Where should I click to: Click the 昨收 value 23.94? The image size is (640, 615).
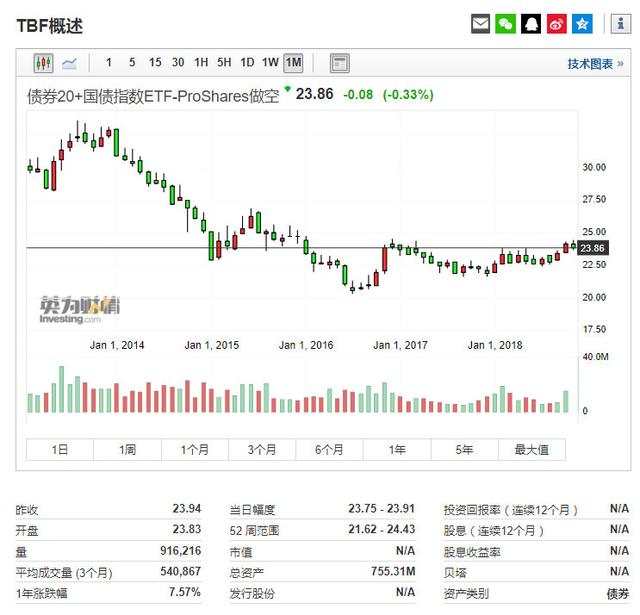pos(187,508)
